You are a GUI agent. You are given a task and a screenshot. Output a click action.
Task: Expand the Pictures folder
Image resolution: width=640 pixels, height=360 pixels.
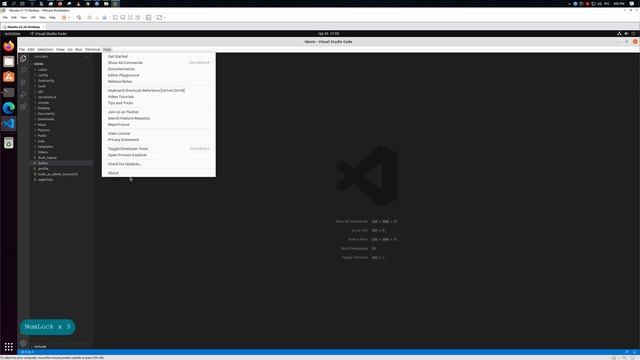pyautogui.click(x=44, y=130)
